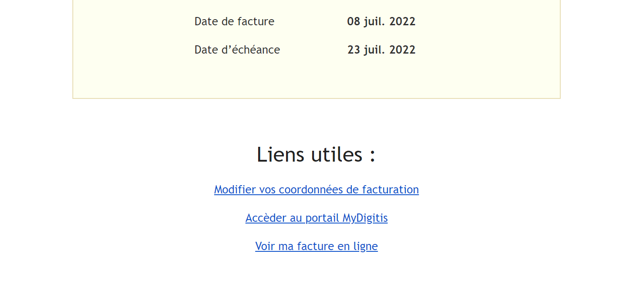This screenshot has height=308, width=644.
Task: Click the day number 23 in the due date
Action: point(354,50)
